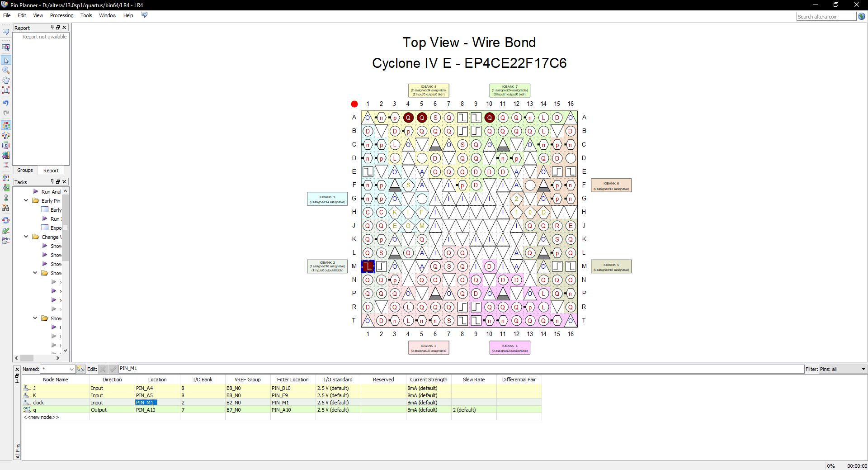Collapse the Change folder in Tasks
The height and width of the screenshot is (470, 868).
[x=26, y=237]
